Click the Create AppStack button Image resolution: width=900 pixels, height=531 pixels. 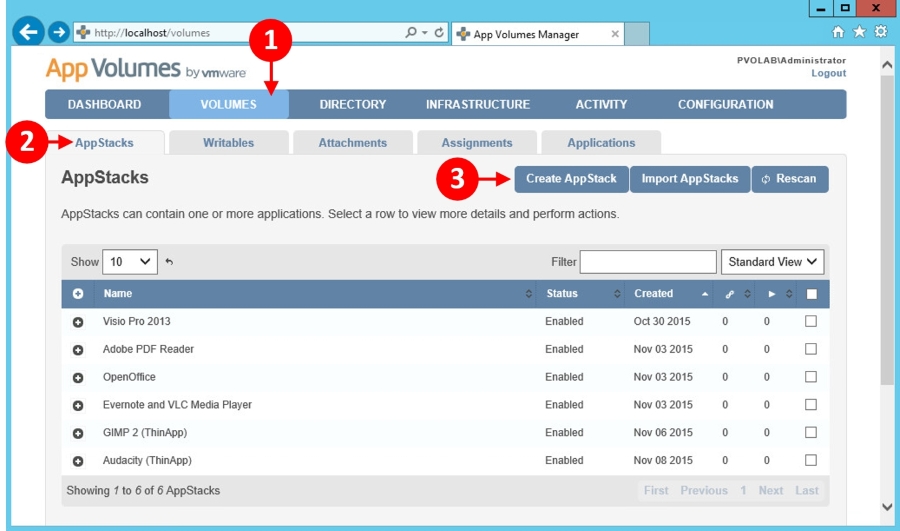pos(571,179)
